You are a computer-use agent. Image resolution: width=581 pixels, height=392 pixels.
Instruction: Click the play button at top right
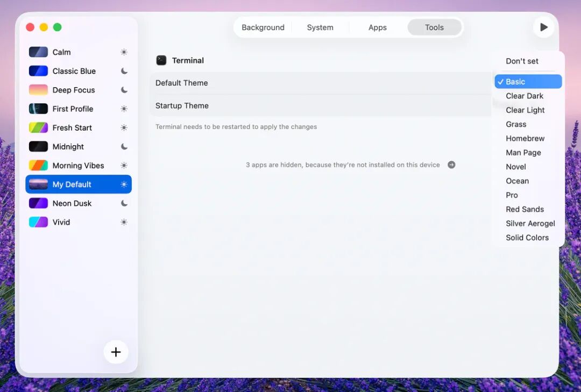543,27
